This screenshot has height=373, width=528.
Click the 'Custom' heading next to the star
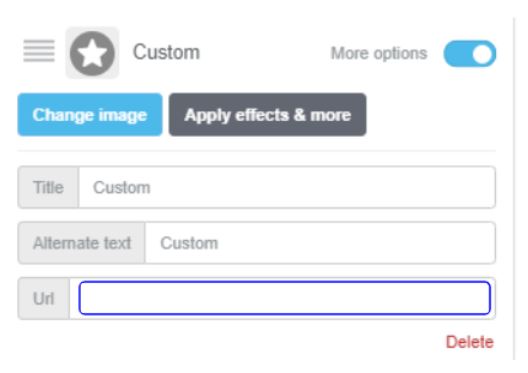166,53
